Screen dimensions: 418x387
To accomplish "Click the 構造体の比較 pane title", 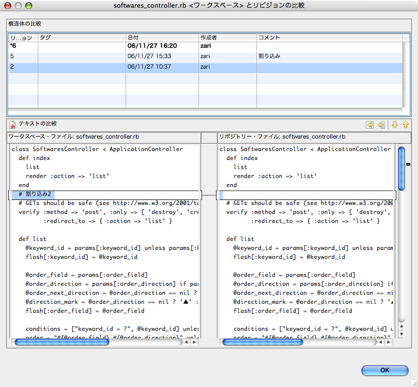I will tap(25, 24).
